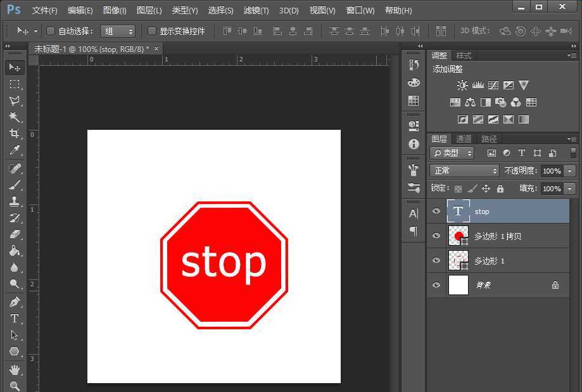
Task: Expand the layer opacity dropdown arrow
Action: point(570,171)
